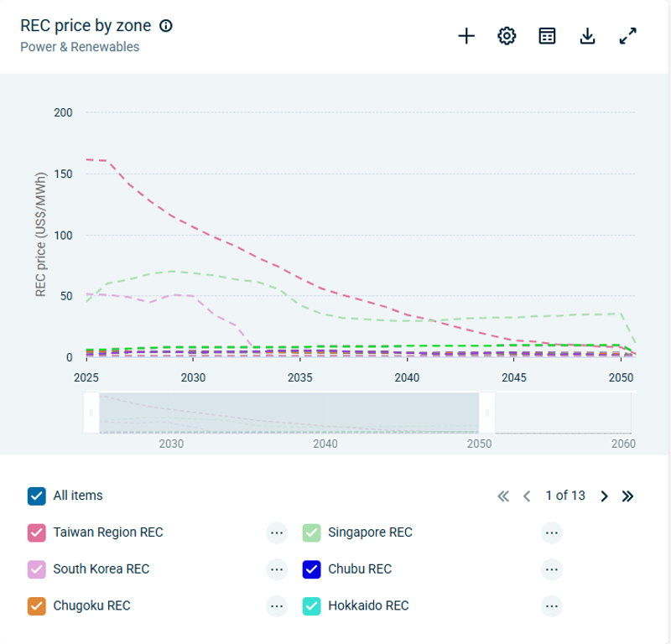Uncheck the All items checkbox
The width and height of the screenshot is (671, 644).
(x=36, y=496)
